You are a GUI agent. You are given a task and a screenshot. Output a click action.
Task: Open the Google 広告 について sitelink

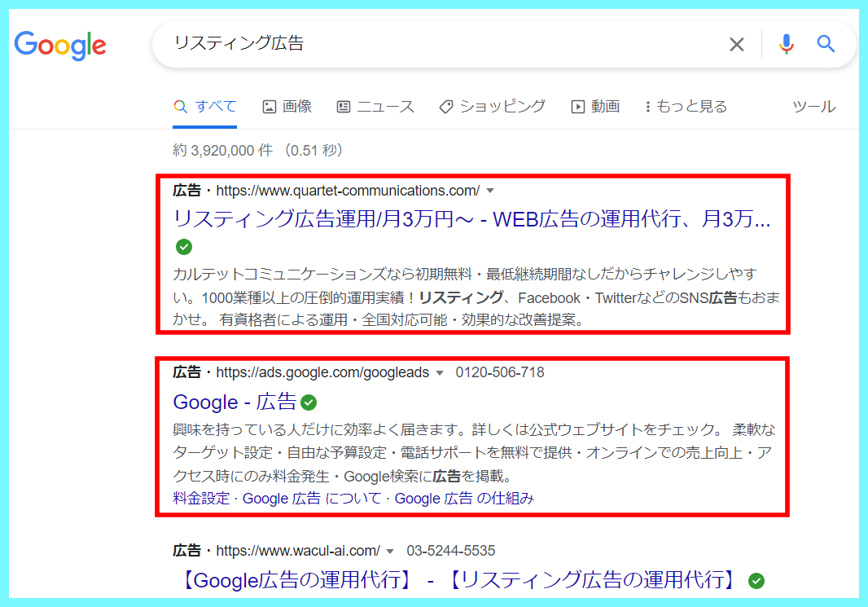(x=312, y=499)
